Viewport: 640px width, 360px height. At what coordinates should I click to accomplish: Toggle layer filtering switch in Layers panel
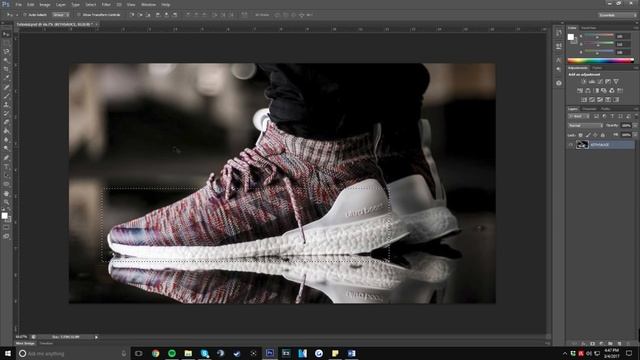pyautogui.click(x=636, y=116)
